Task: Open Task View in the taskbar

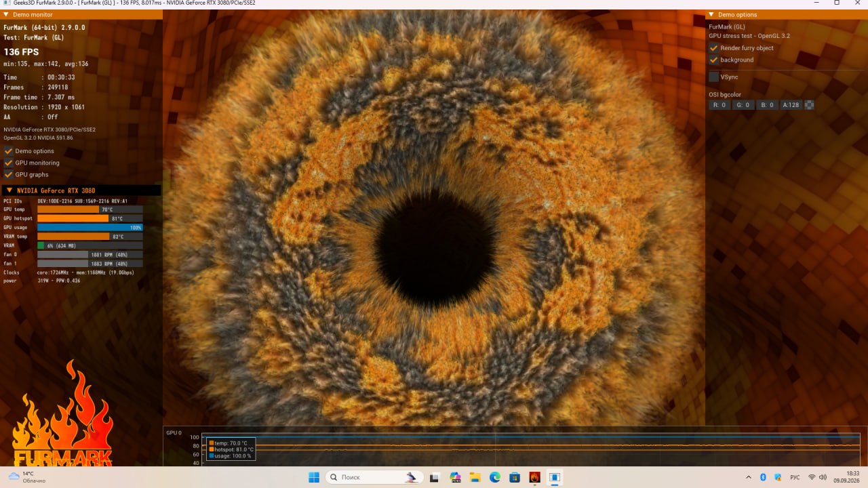Action: point(435,477)
